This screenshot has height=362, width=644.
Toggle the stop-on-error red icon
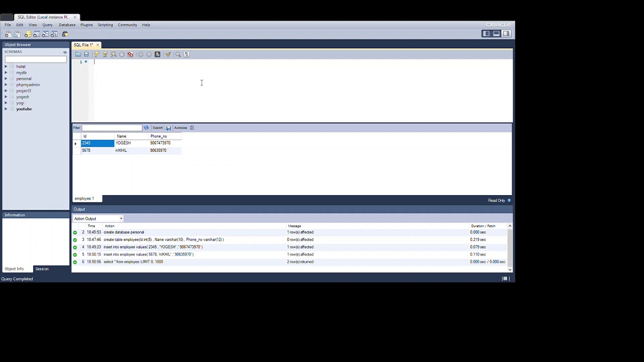coord(130,54)
